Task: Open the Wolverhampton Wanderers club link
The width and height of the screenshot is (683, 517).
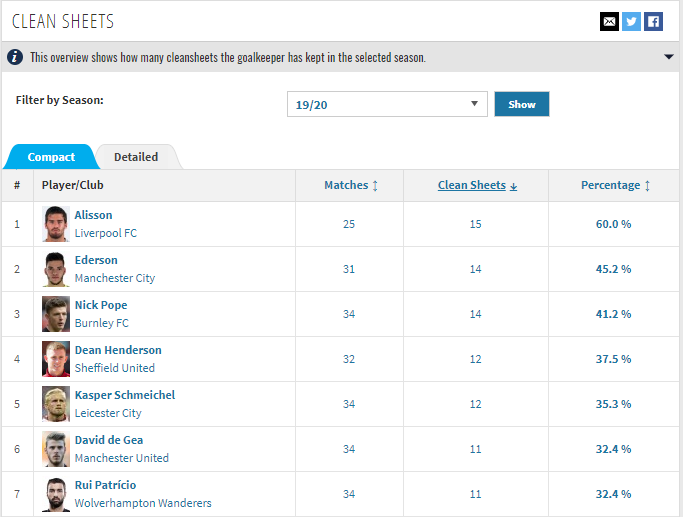Action: pos(143,503)
